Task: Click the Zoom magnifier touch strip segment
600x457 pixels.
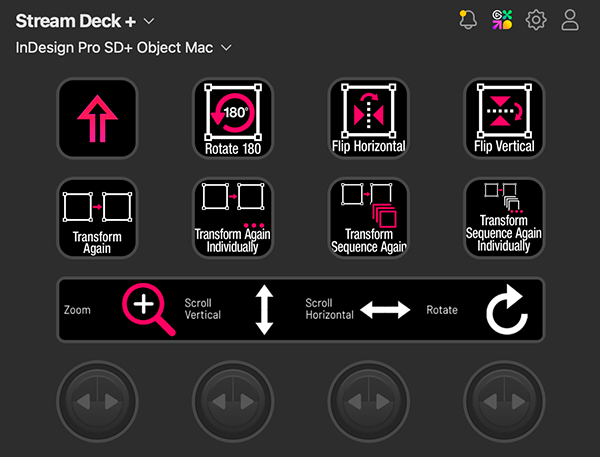Action: pos(120,310)
